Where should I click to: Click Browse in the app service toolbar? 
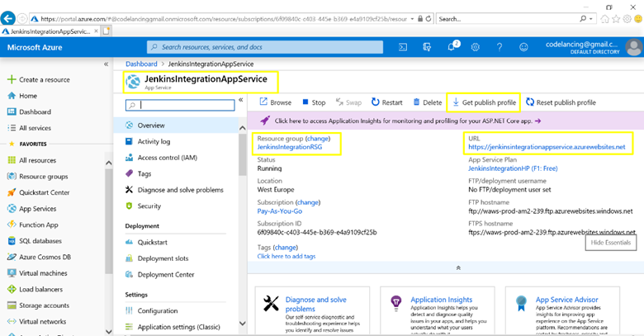click(275, 102)
